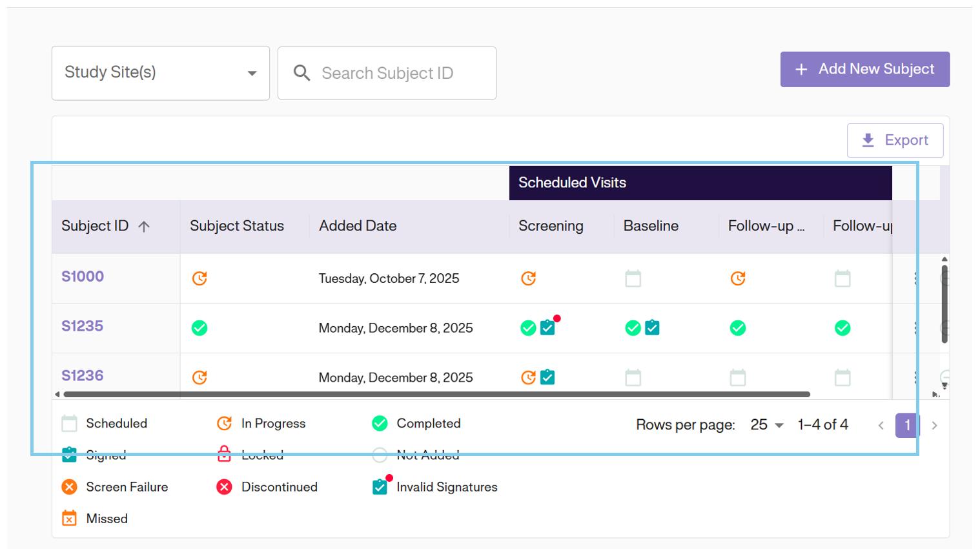Click the Completed icon under Follow-up for S1235
980x549 pixels.
pos(738,328)
